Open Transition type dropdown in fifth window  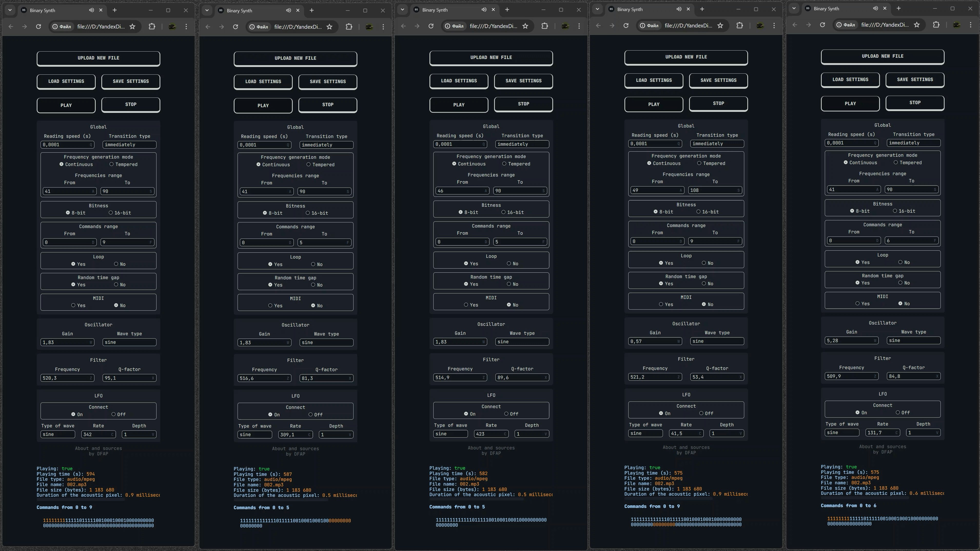click(x=913, y=143)
